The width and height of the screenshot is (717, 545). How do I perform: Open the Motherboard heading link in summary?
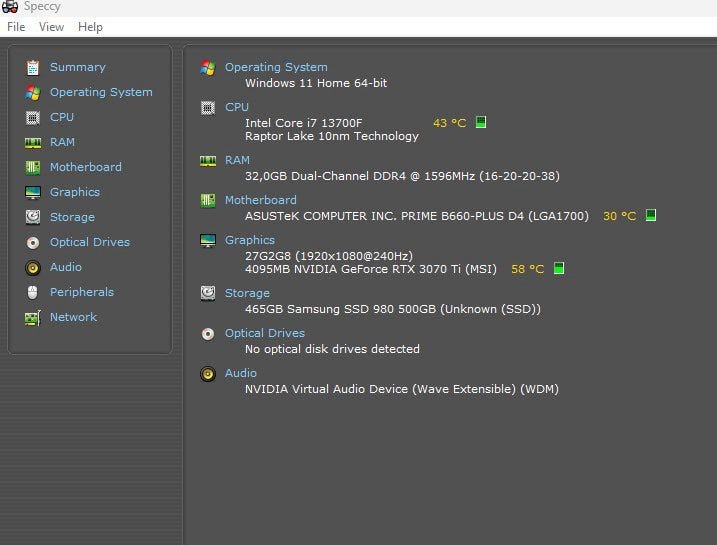pyautogui.click(x=260, y=200)
